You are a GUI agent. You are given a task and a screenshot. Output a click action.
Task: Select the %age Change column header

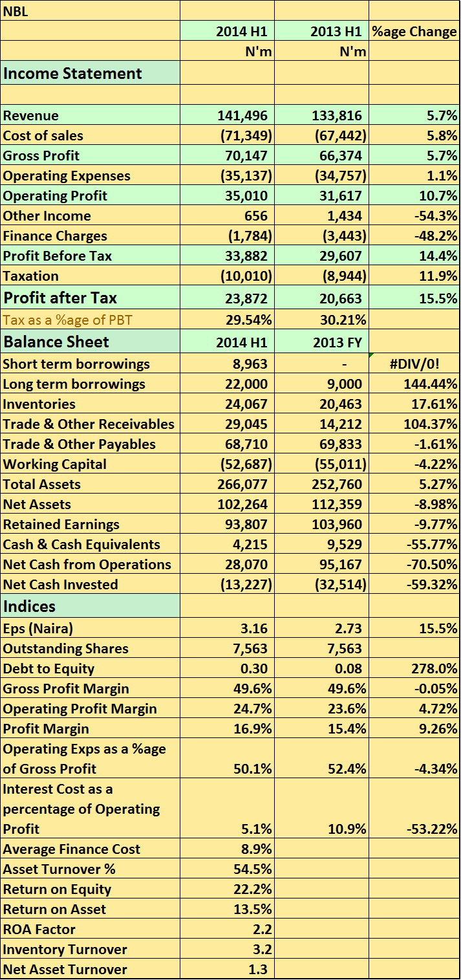tap(414, 31)
